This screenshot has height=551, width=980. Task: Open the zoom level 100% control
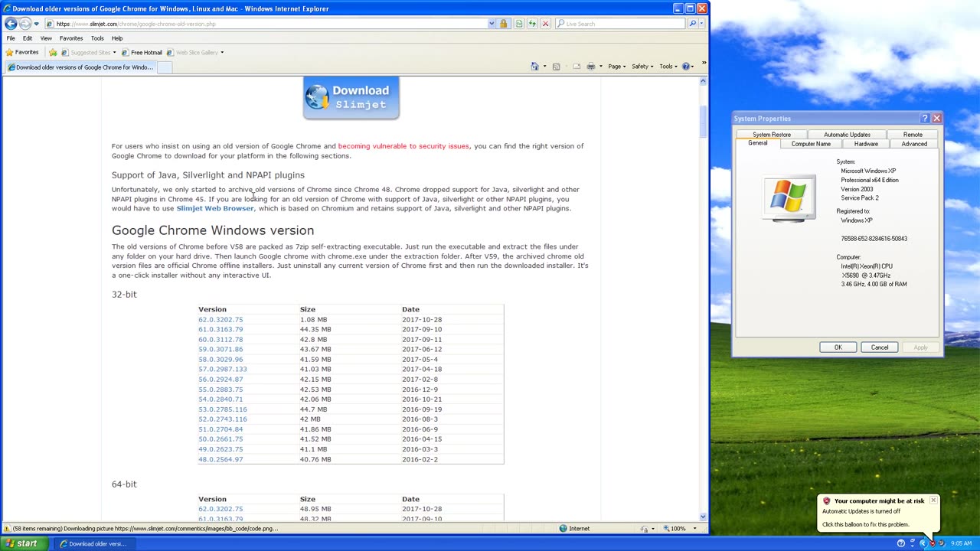[x=681, y=529]
